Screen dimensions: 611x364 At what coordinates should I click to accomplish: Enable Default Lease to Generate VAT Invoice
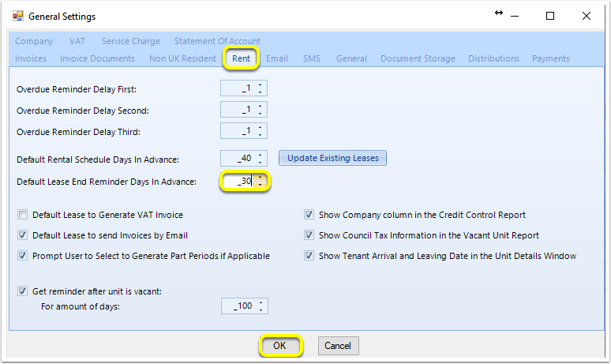[23, 215]
